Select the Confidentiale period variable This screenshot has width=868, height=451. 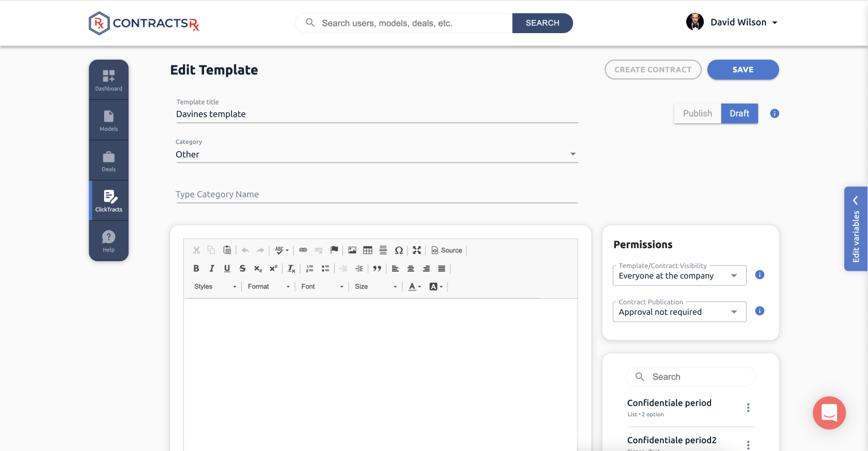(x=669, y=403)
